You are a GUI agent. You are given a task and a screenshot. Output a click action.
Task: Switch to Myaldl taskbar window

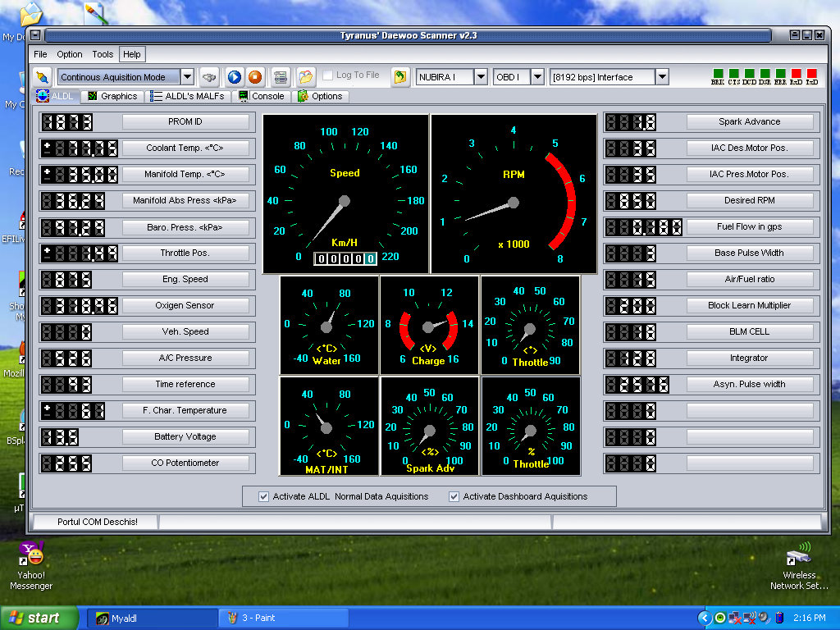[x=153, y=619]
